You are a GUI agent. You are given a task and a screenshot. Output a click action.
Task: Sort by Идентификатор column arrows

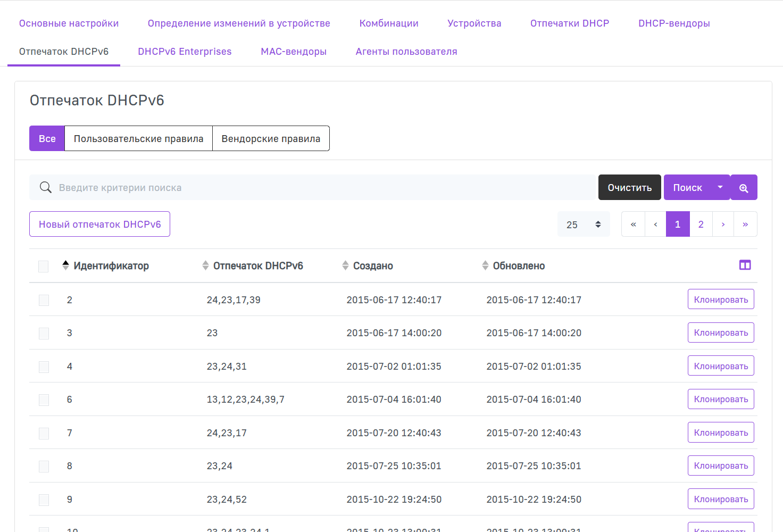point(65,265)
